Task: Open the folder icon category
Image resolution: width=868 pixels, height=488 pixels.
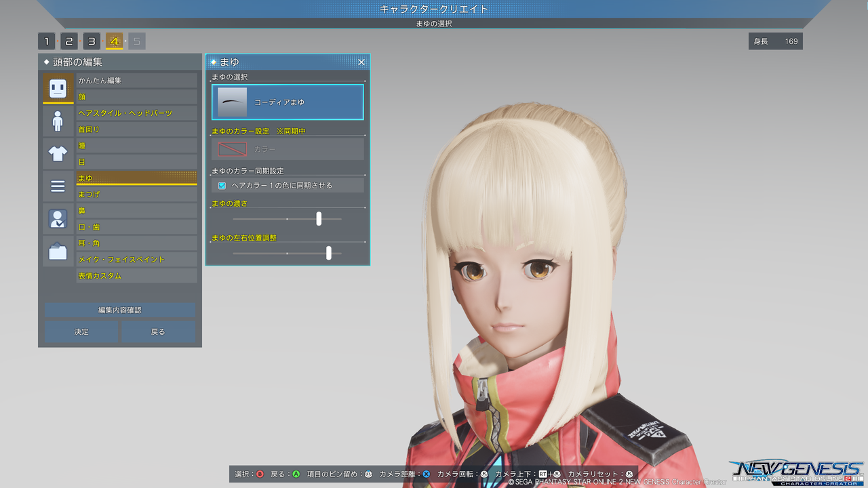Action: [x=58, y=251]
